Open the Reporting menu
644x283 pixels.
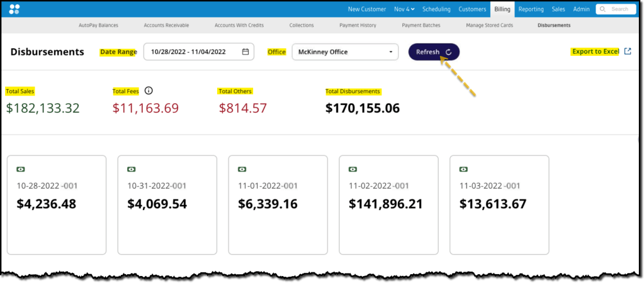tap(531, 9)
